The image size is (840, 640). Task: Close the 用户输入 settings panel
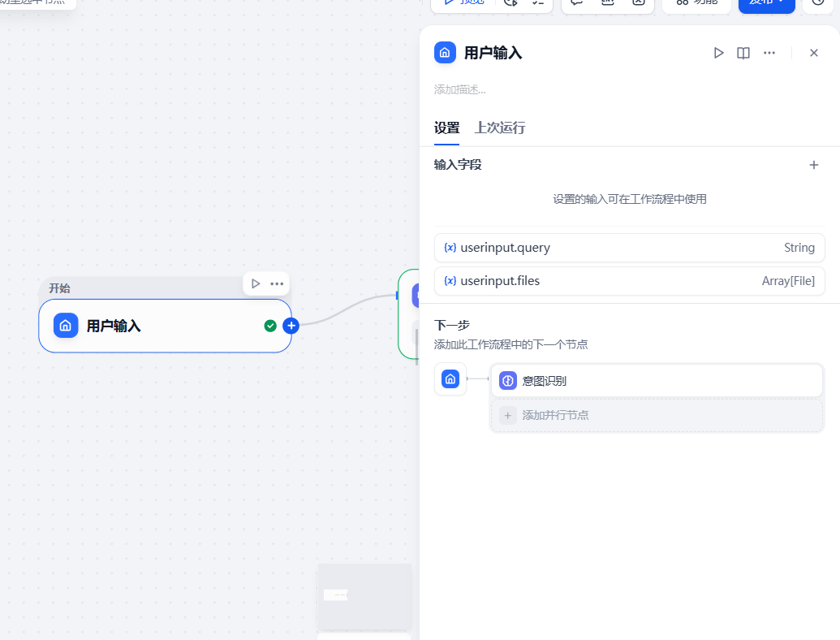(x=814, y=53)
